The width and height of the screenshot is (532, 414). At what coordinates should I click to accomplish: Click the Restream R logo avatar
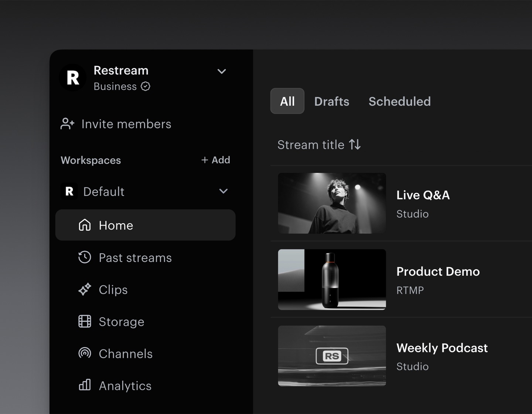click(x=73, y=78)
